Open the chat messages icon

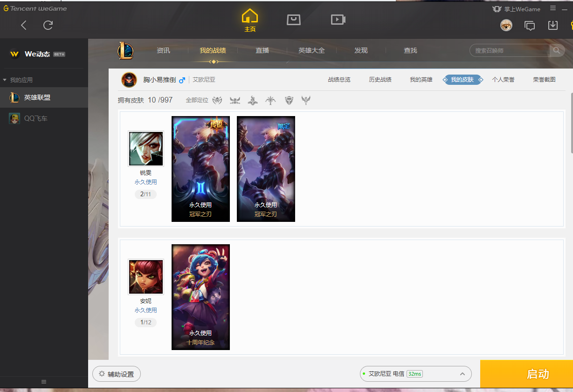coord(530,26)
